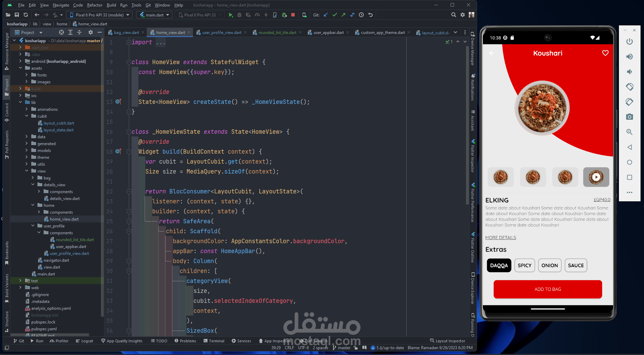Viewport: 644px width, 355px height.
Task: Go back with arrow in Koushari app
Action: point(492,53)
